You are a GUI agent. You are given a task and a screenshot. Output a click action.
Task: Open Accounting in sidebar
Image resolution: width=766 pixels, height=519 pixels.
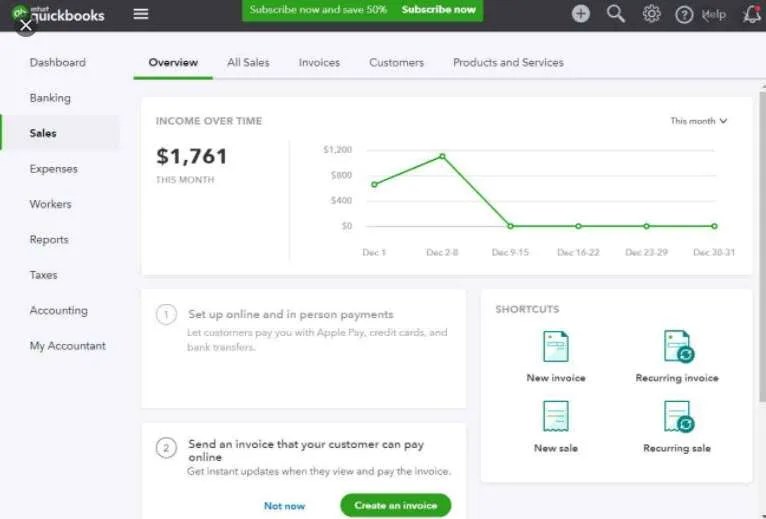(x=59, y=310)
